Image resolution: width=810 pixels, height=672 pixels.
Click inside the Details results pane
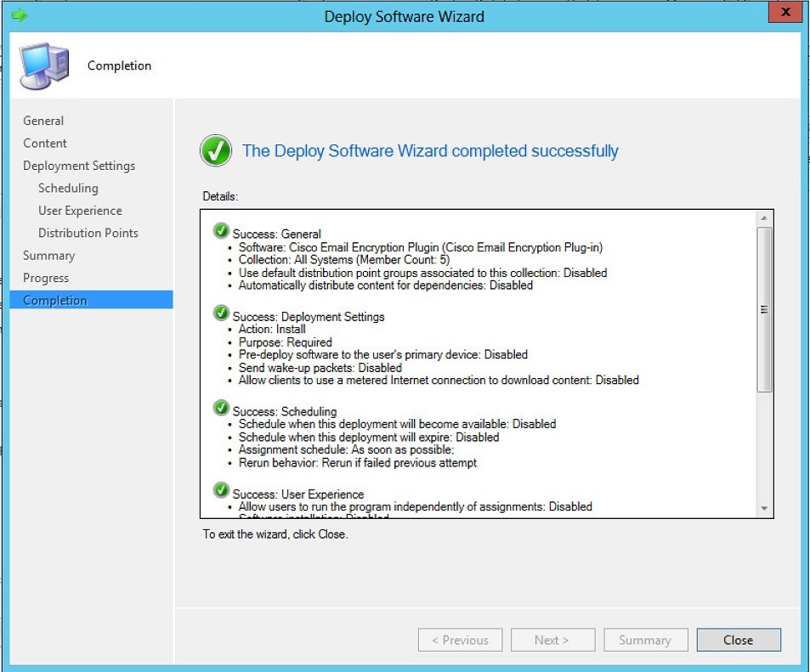[x=476, y=365]
